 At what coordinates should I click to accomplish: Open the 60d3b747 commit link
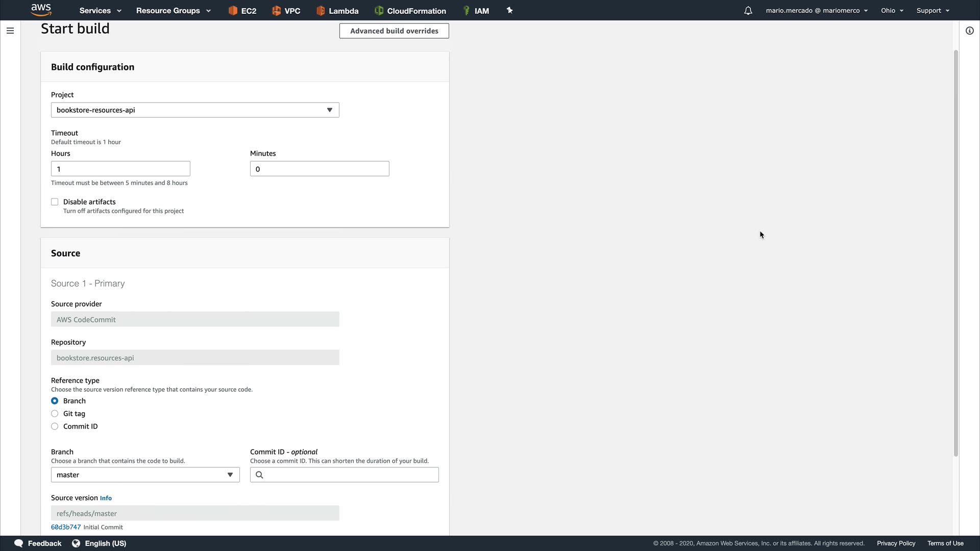(66, 527)
